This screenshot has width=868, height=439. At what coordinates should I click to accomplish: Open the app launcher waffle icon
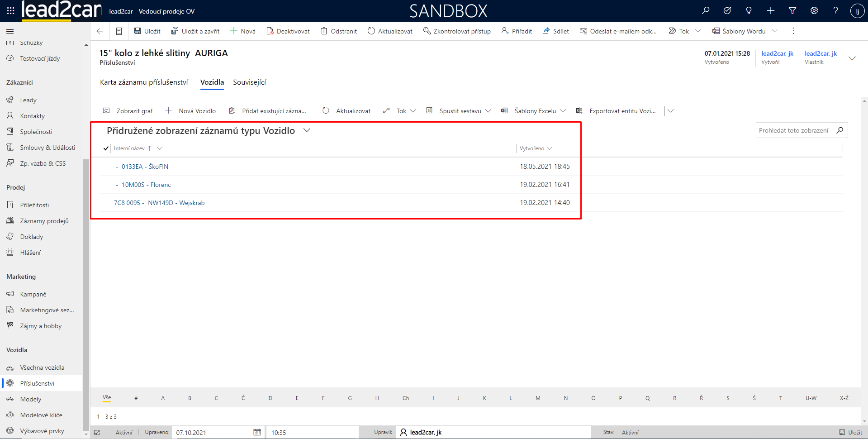click(10, 10)
